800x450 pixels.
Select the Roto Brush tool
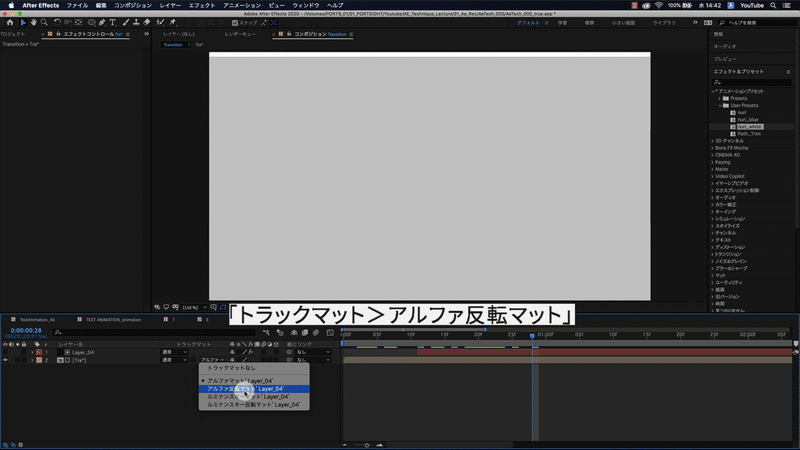pyautogui.click(x=161, y=22)
